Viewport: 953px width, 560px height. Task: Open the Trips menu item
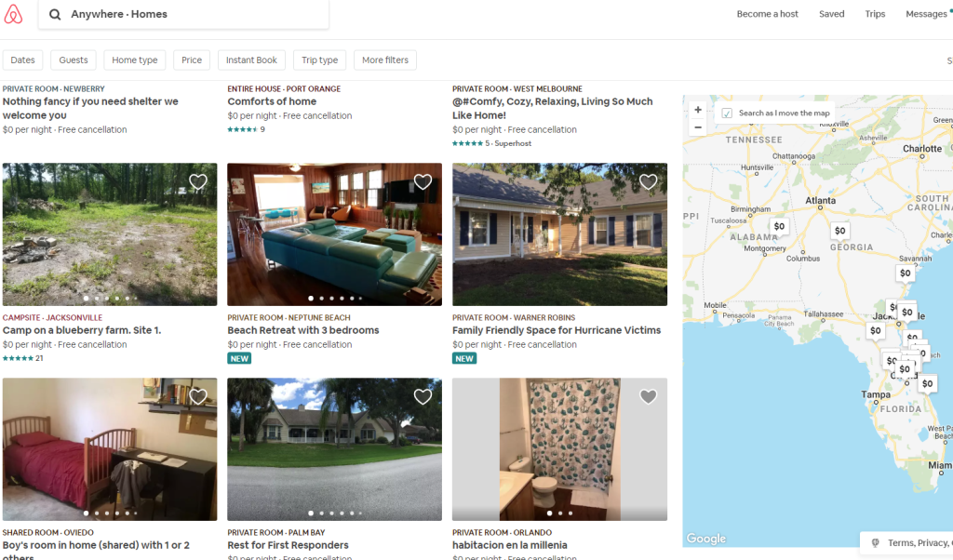[x=875, y=14]
